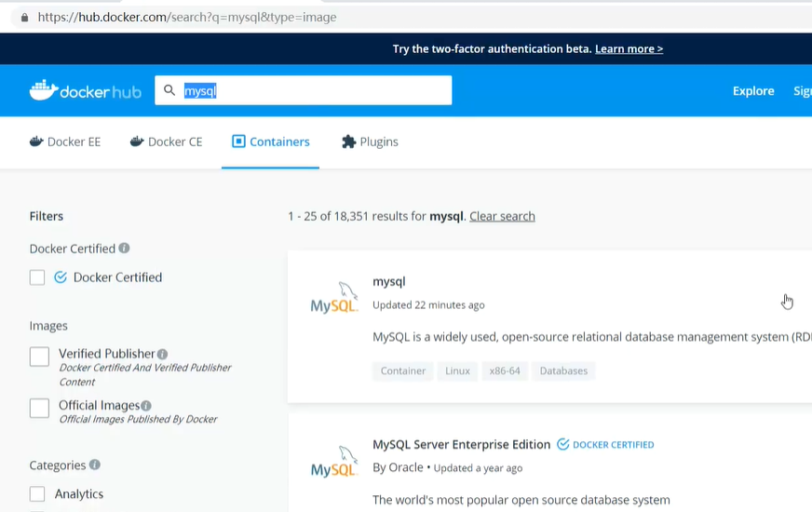Open the mysql result title
This screenshot has height=512, width=812.
(389, 282)
